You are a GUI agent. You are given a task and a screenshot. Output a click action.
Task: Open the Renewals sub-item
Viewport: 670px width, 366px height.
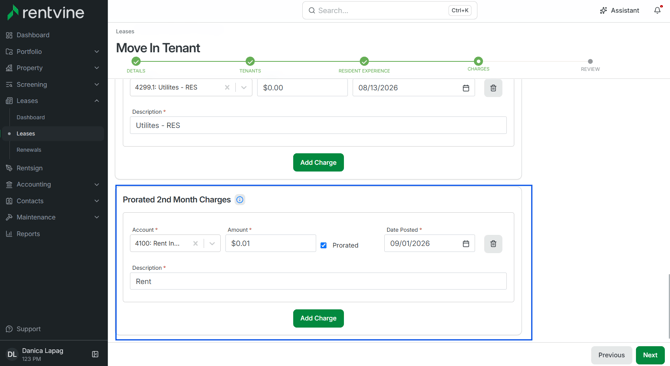point(29,150)
